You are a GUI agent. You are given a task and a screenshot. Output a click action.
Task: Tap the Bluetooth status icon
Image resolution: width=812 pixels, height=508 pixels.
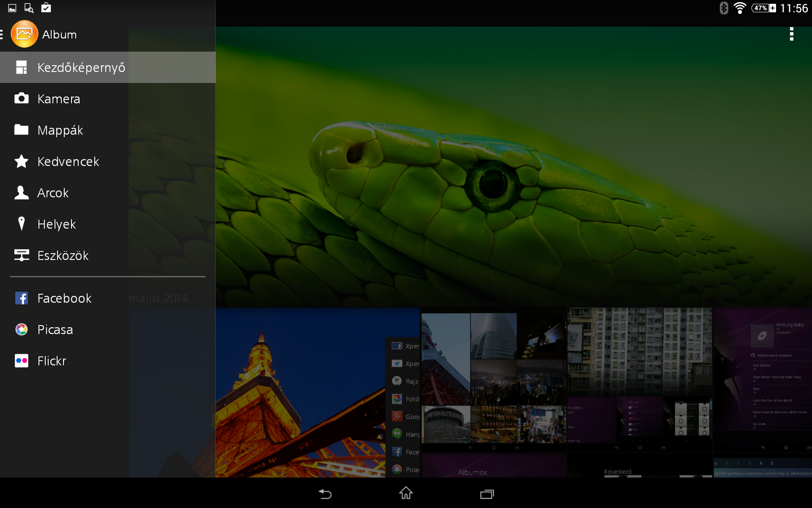pos(724,8)
